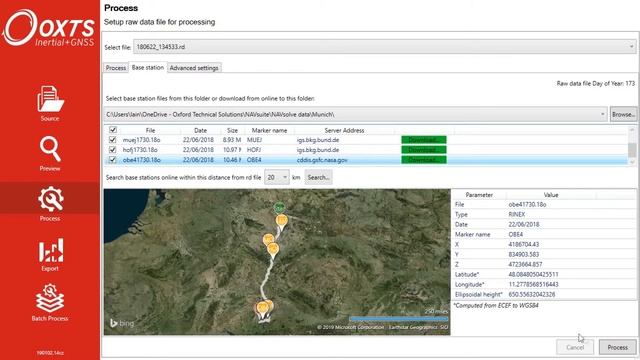This screenshot has width=640, height=360.
Task: Click the Longitude value 11.2778568516443
Action: (533, 284)
